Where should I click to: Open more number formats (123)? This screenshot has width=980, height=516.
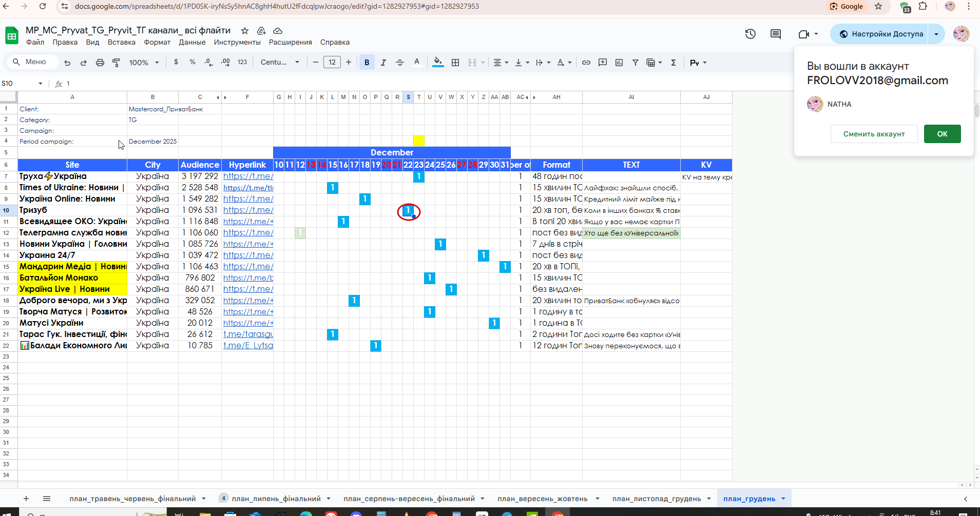[x=242, y=62]
